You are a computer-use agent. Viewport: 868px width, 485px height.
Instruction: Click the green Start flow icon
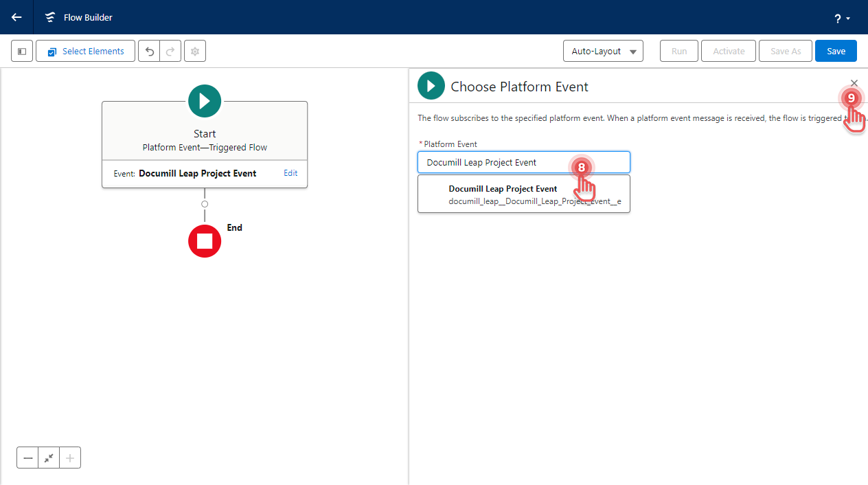(204, 100)
